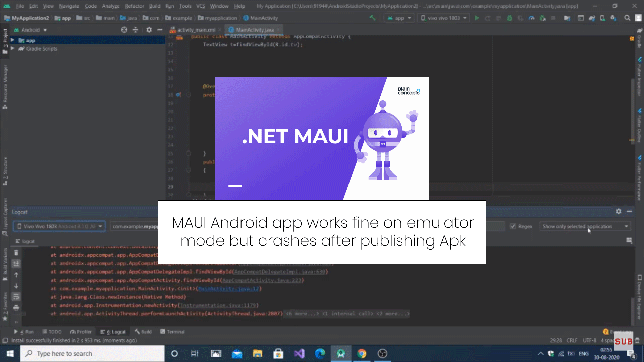Open the Structure side tool window
Screen dimensions: 644x362
(x=5, y=171)
